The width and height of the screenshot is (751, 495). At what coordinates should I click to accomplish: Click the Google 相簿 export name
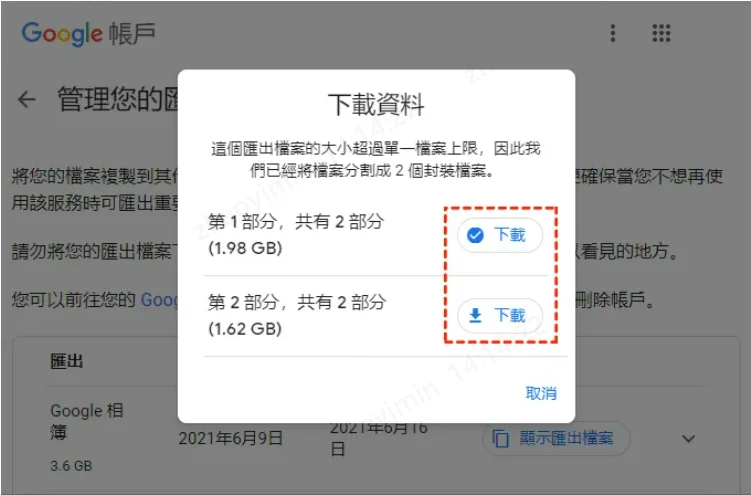tap(87, 421)
